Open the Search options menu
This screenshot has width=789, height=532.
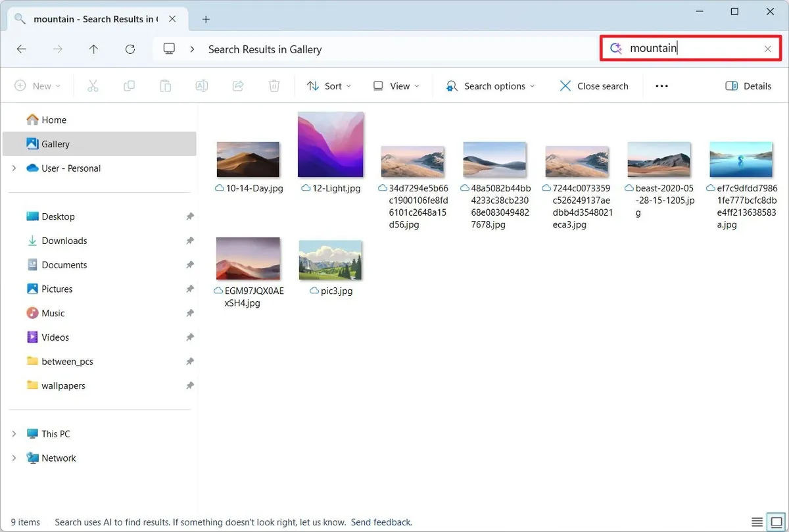coord(489,85)
